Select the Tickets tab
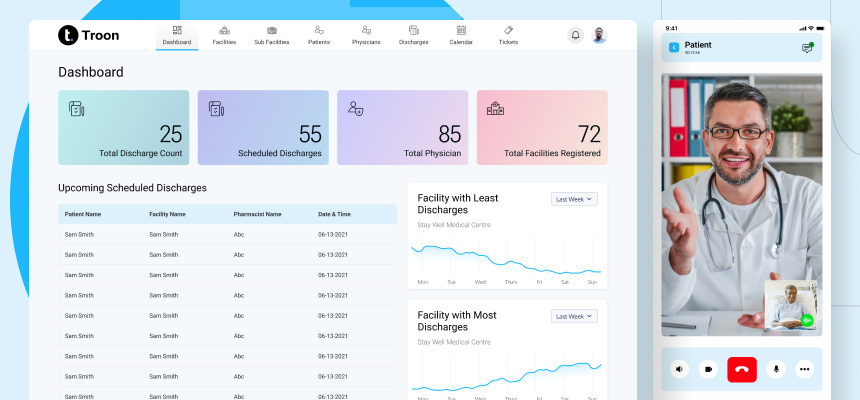The height and width of the screenshot is (400, 860). [508, 35]
